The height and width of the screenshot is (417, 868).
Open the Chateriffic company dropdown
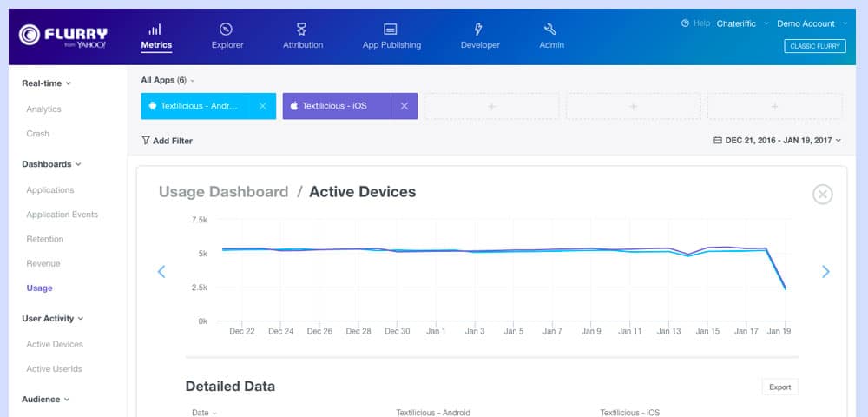tap(742, 23)
